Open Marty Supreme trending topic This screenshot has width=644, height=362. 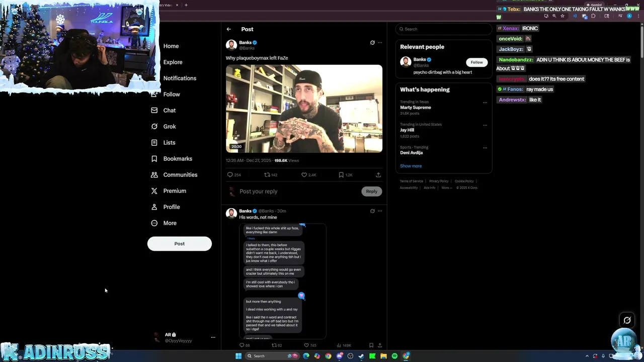416,108
